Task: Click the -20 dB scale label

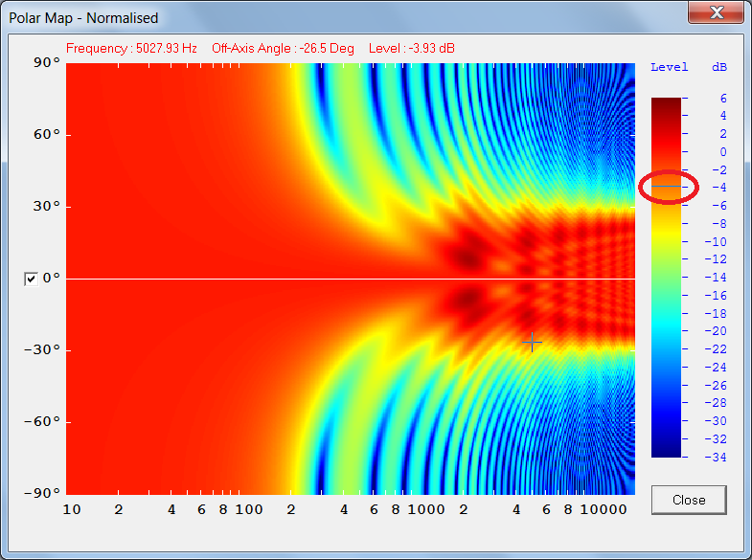Action: pos(716,331)
